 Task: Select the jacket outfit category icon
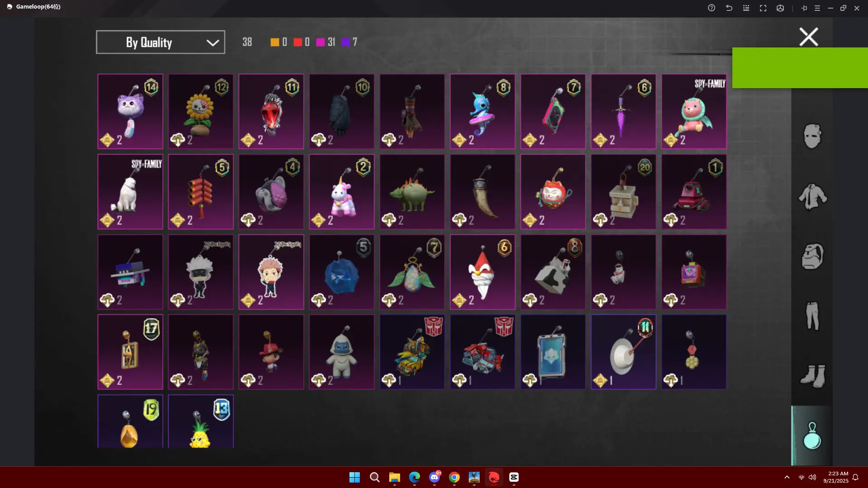tap(812, 196)
